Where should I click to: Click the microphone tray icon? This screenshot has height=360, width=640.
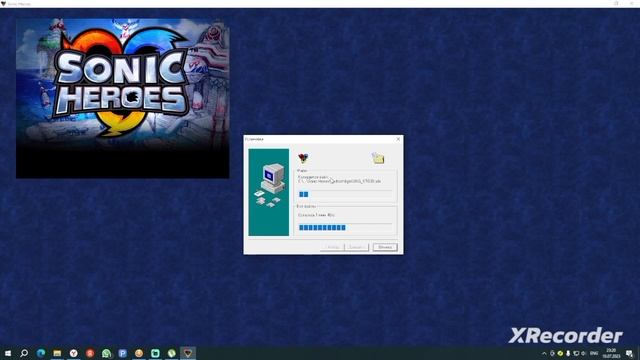click(568, 353)
